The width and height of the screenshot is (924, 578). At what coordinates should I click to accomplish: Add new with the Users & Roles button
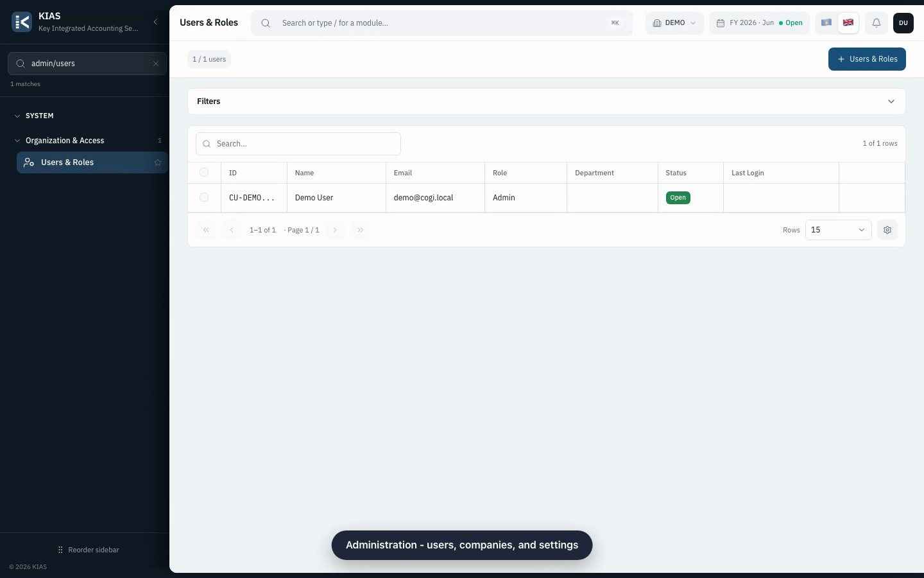(x=867, y=59)
